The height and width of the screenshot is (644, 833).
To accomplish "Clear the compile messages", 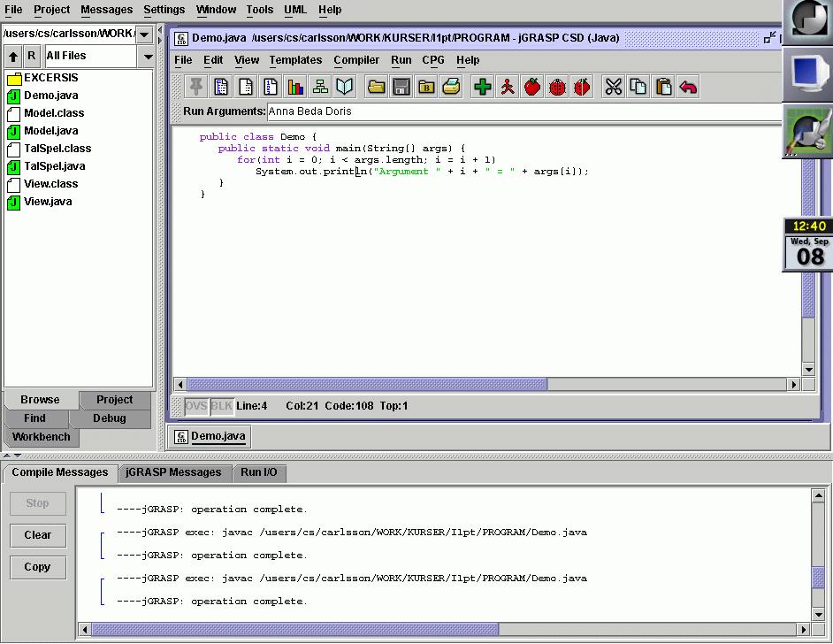I will point(38,535).
